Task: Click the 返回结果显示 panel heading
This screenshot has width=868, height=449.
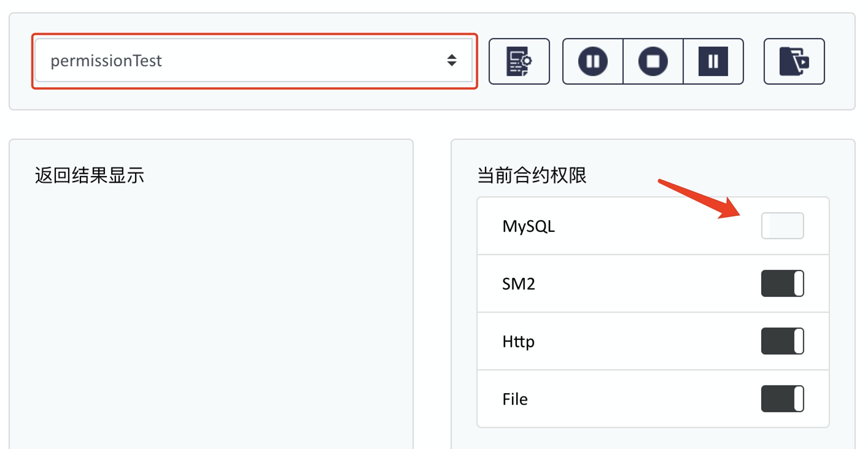Action: [x=90, y=175]
